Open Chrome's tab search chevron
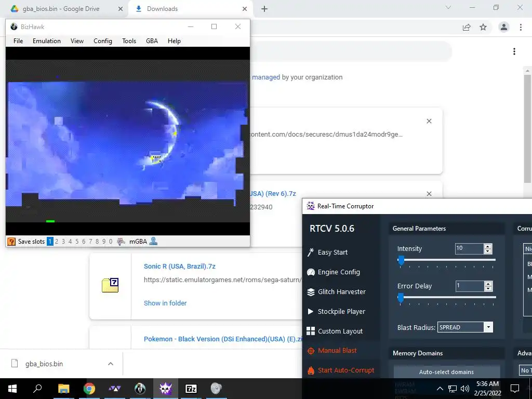The width and height of the screenshot is (532, 399). [448, 7]
